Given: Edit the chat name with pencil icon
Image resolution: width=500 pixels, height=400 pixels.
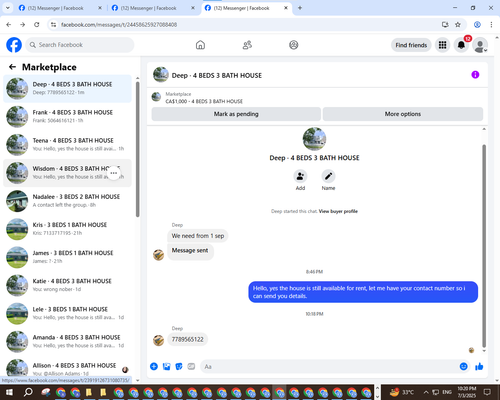Looking at the screenshot, I should tap(328, 176).
